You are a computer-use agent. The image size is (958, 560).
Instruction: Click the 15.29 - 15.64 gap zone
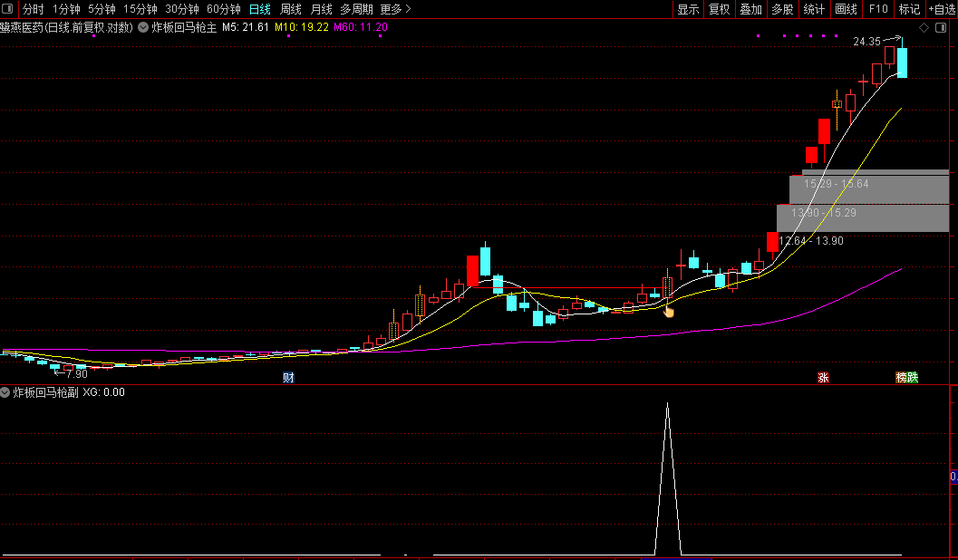869,189
